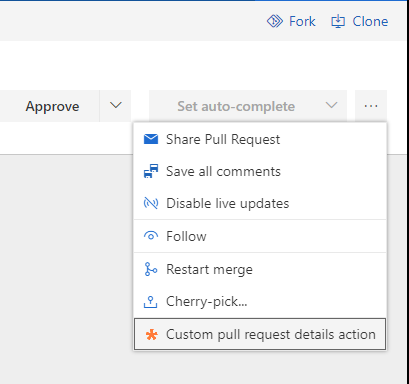Image resolution: width=409 pixels, height=384 pixels.
Task: Click the orange asterisk icon
Action: click(152, 334)
